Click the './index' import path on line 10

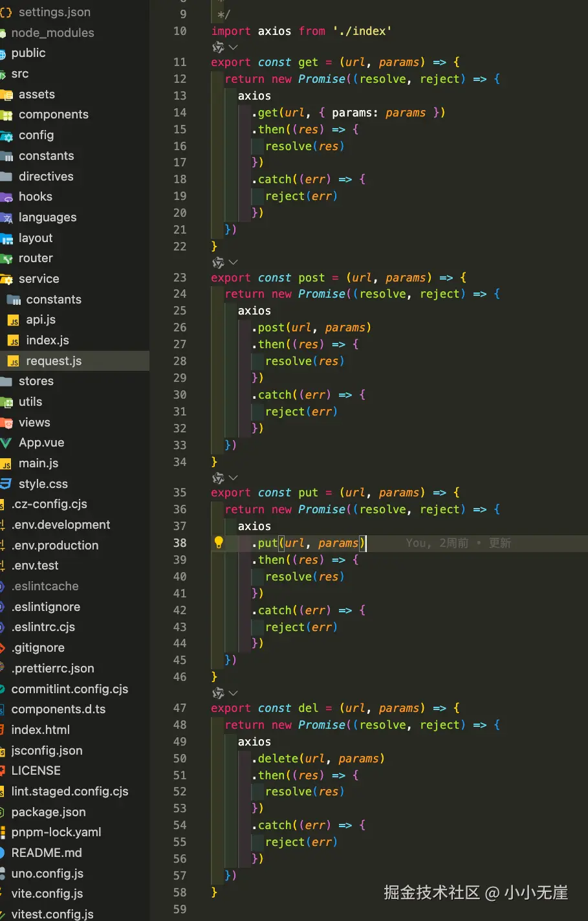coord(362,31)
